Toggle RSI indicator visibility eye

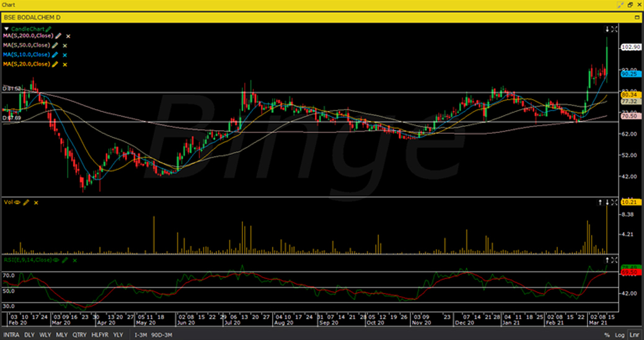pyautogui.click(x=56, y=260)
